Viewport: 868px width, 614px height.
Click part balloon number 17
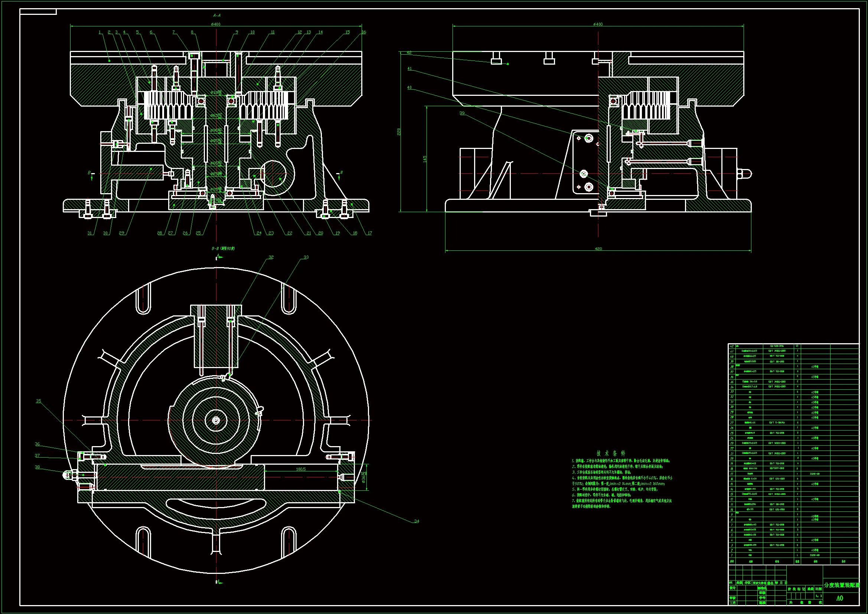(x=369, y=233)
